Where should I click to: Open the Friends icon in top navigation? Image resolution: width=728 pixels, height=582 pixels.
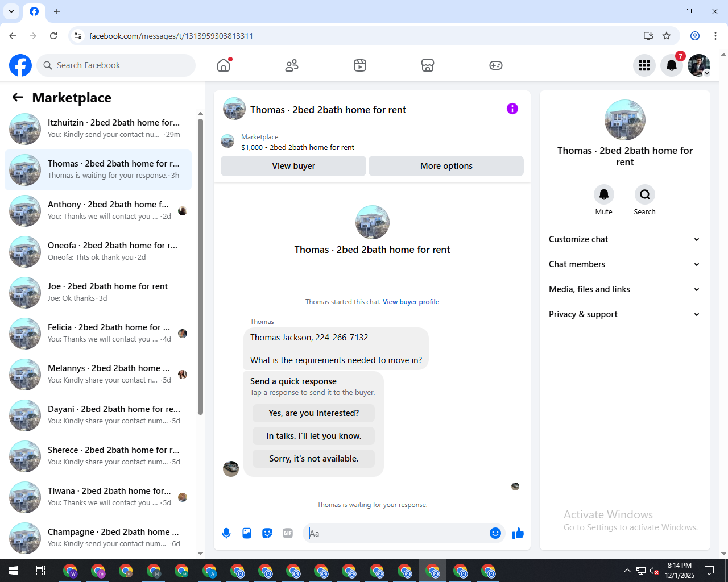tap(292, 65)
